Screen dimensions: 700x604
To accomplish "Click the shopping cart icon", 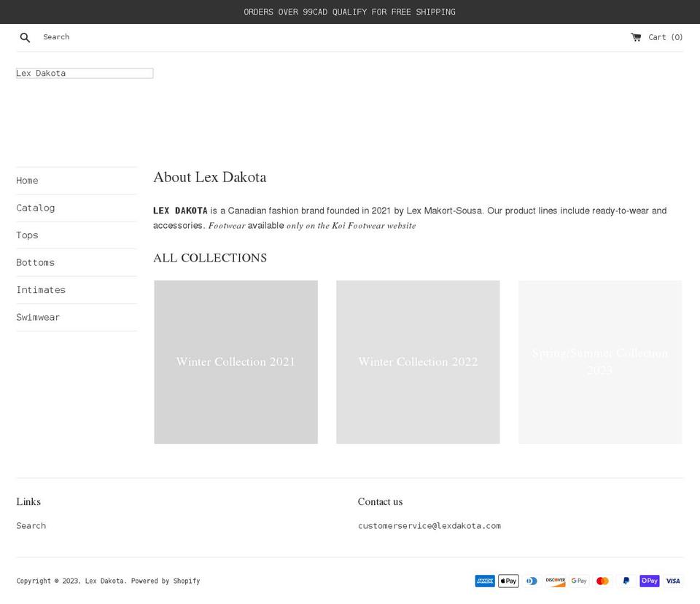I will (x=635, y=36).
